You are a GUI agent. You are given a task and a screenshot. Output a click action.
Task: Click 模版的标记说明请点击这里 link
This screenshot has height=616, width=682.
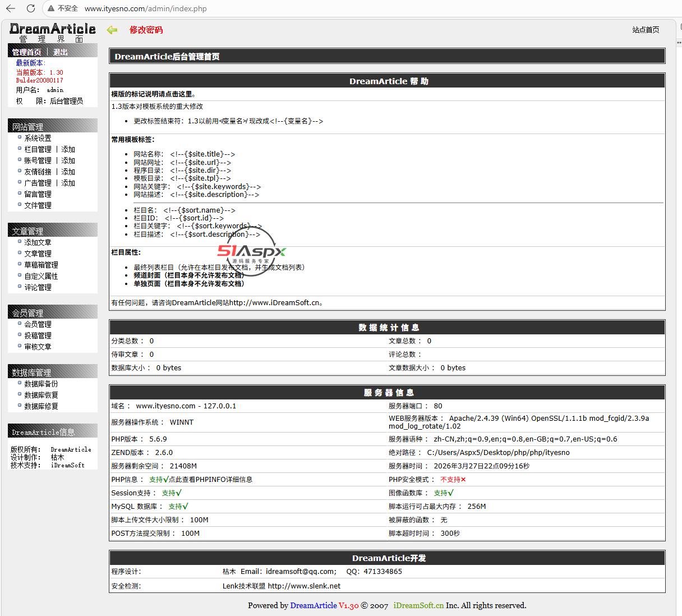coord(154,94)
